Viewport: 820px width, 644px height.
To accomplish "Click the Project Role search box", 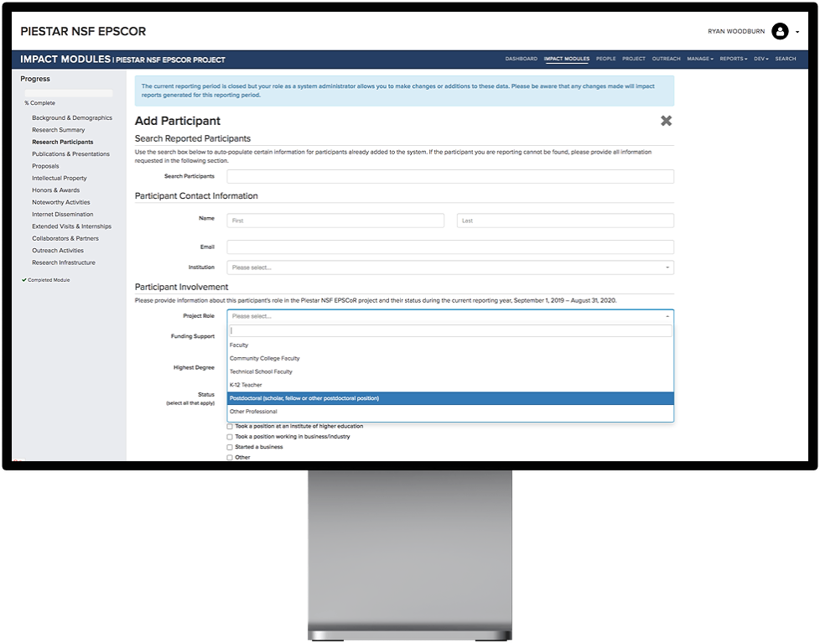I will point(450,330).
